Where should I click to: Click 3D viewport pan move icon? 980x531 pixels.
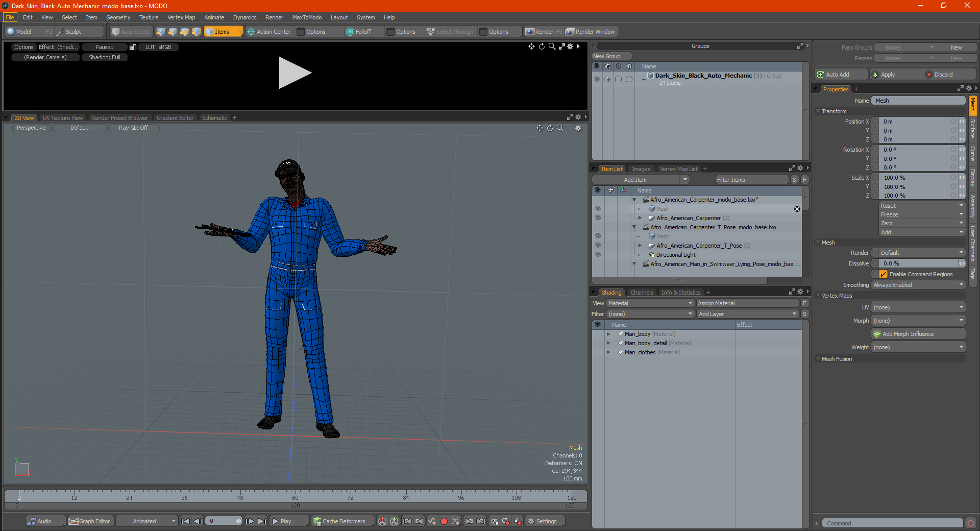[x=540, y=128]
